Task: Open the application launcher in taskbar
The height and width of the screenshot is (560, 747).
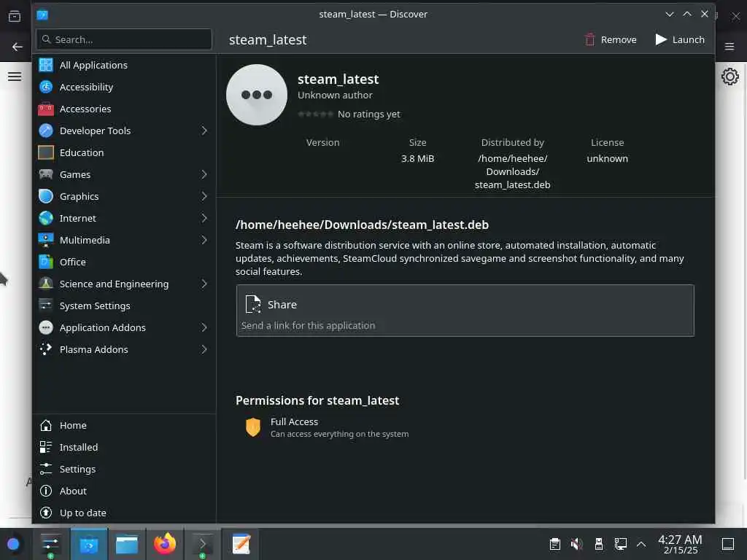Action: coord(13,544)
